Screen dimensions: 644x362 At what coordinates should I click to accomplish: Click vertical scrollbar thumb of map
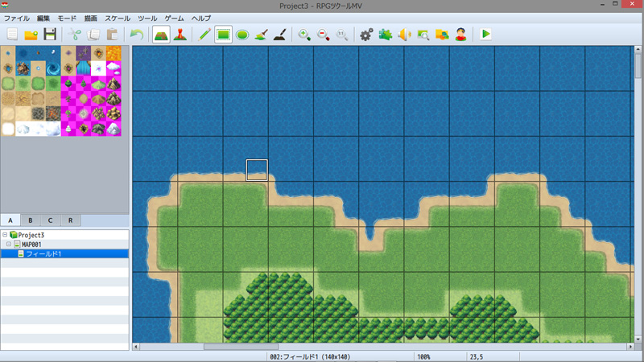(x=638, y=65)
